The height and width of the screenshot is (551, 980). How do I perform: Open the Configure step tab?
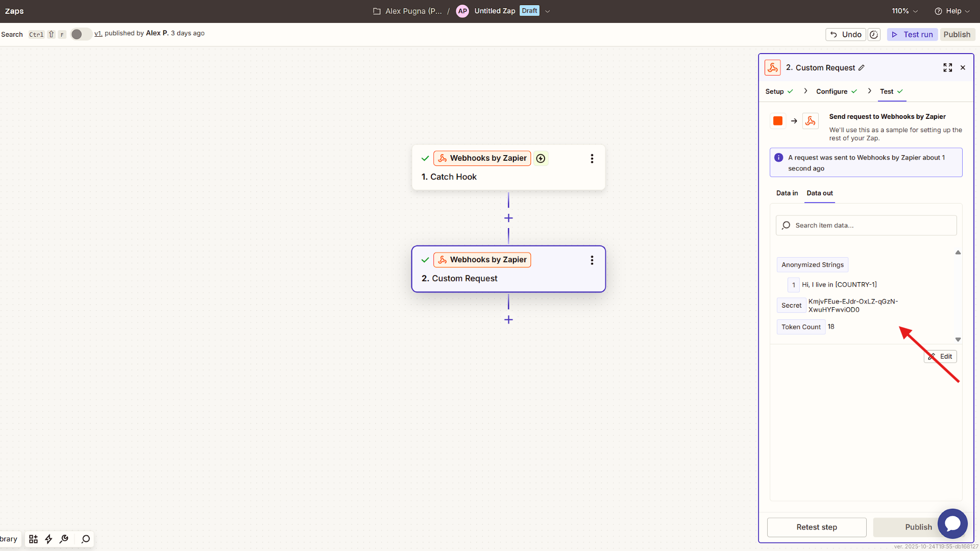(831, 91)
